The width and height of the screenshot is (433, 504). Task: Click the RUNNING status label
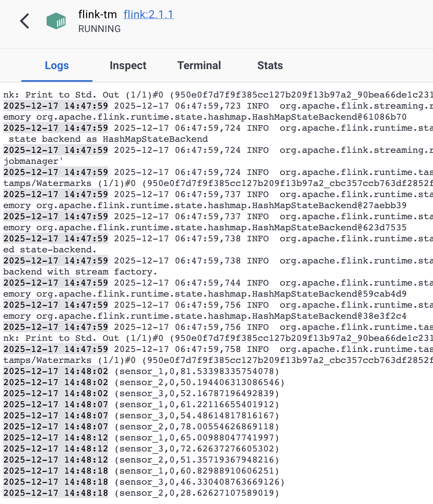click(x=100, y=29)
